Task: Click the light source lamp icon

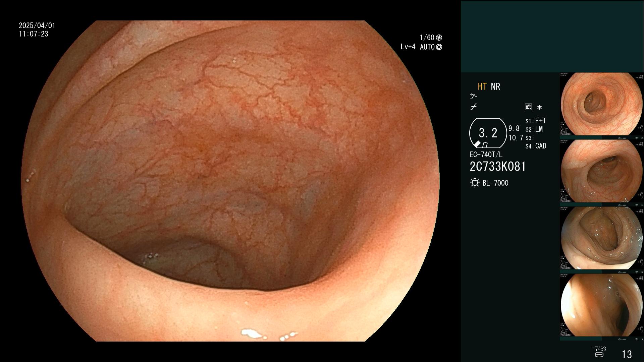Action: click(475, 183)
